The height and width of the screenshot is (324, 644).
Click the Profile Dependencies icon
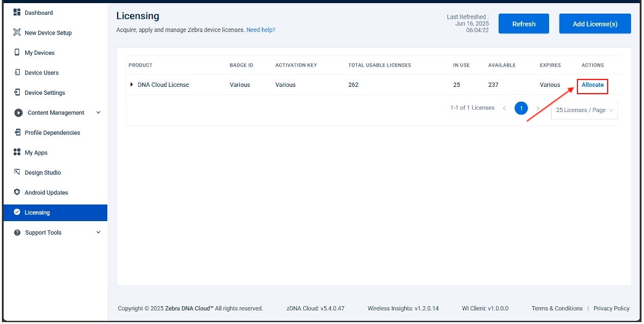point(17,132)
